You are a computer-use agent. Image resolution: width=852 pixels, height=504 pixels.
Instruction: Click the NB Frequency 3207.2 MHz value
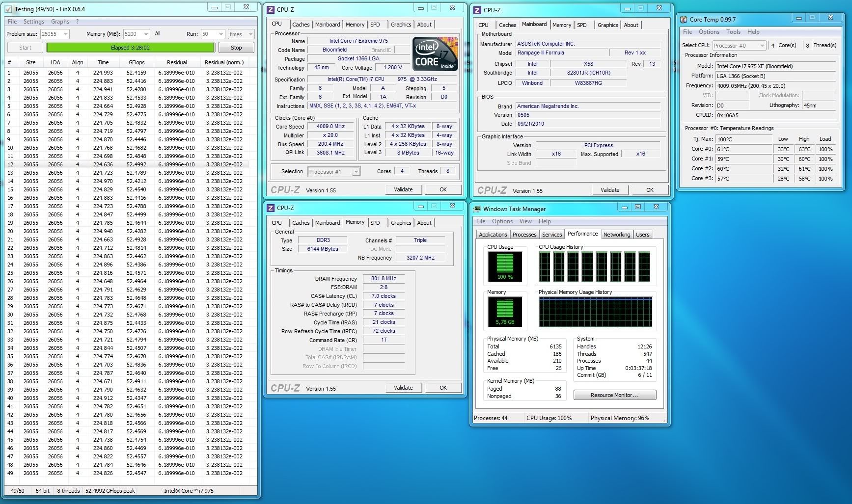coord(420,258)
